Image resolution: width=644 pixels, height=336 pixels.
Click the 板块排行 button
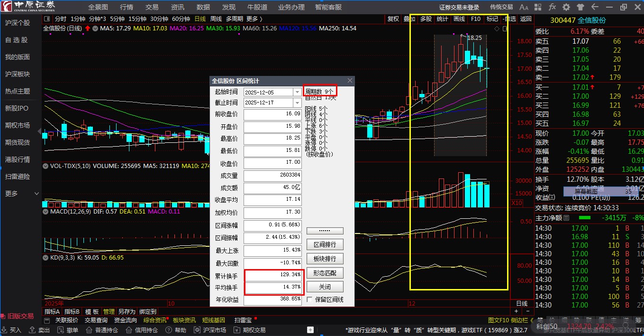click(x=325, y=259)
